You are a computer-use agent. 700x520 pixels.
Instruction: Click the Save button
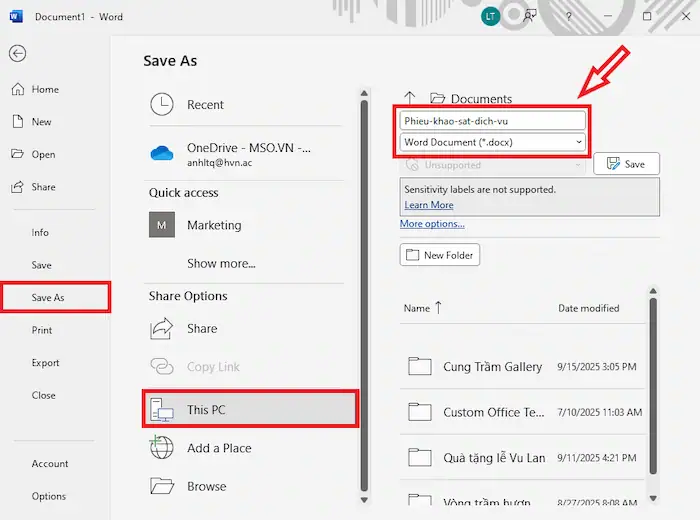tap(626, 164)
